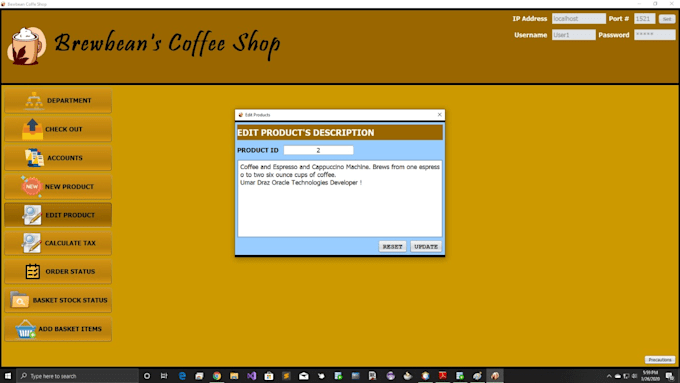Viewport: 680px width, 383px height.
Task: Click inside the product description text area
Action: pyautogui.click(x=340, y=199)
